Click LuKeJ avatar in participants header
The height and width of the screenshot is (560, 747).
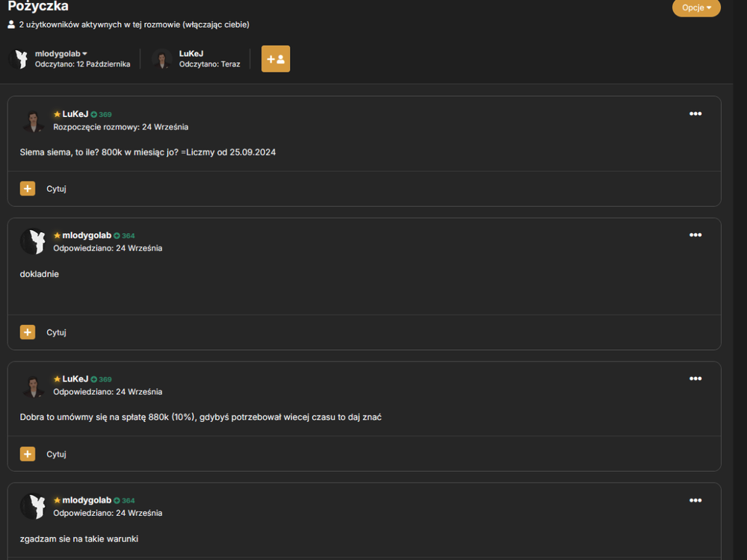(x=162, y=59)
